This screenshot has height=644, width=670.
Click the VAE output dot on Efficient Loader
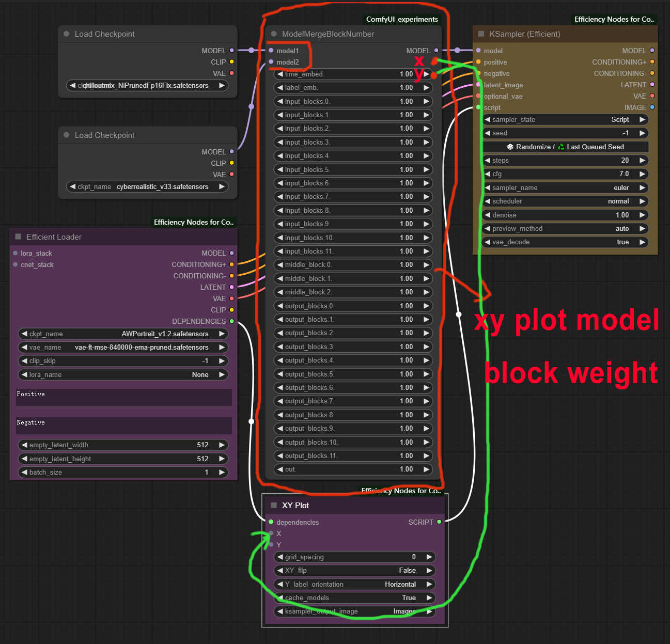click(x=232, y=299)
